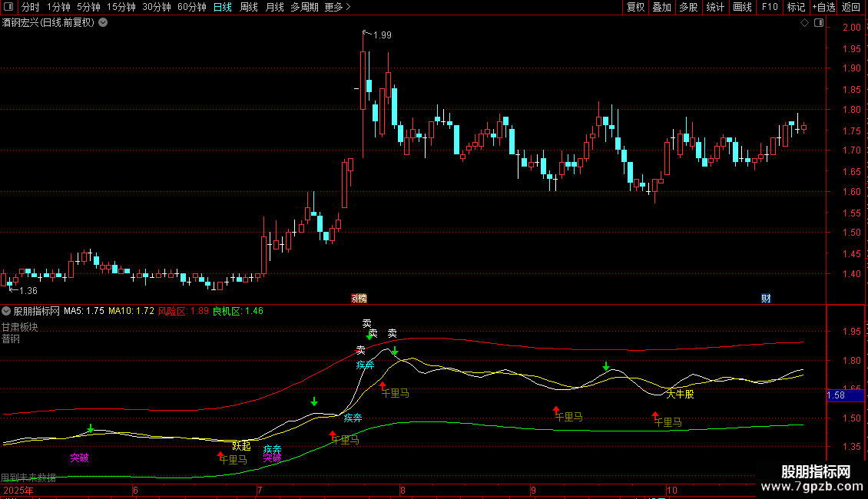
Task: Click green arrow beneath the topmost 卖
Action: [369, 335]
